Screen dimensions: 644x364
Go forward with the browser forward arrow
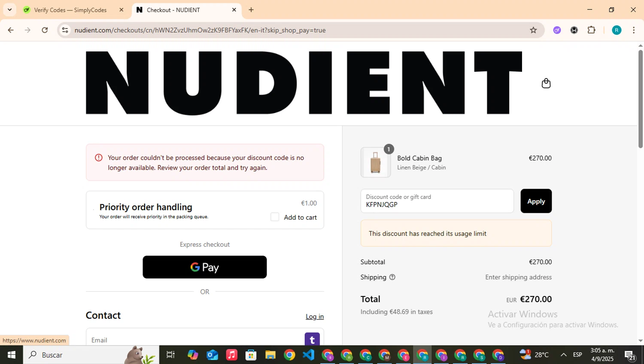27,30
